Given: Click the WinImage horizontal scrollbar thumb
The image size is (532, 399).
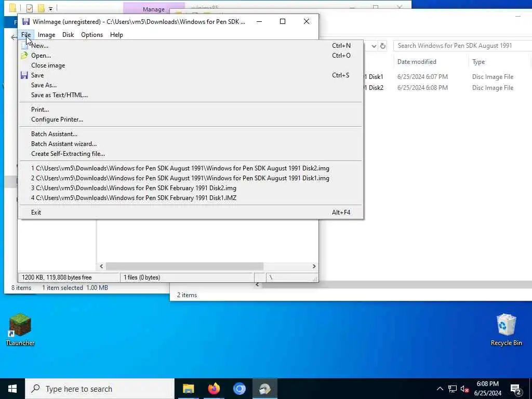Looking at the screenshot, I should [x=184, y=267].
